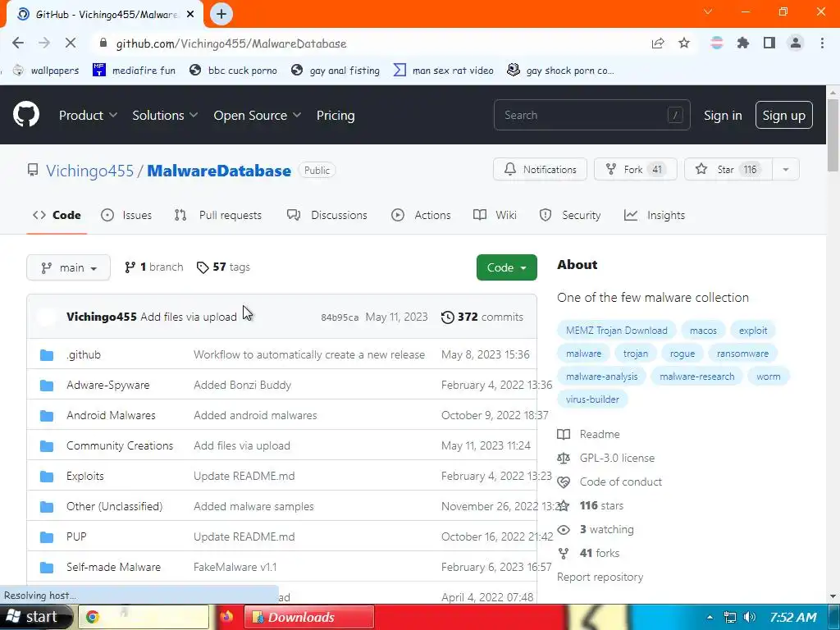This screenshot has width=840, height=630.
Task: Expand the Solutions menu
Action: [165, 115]
